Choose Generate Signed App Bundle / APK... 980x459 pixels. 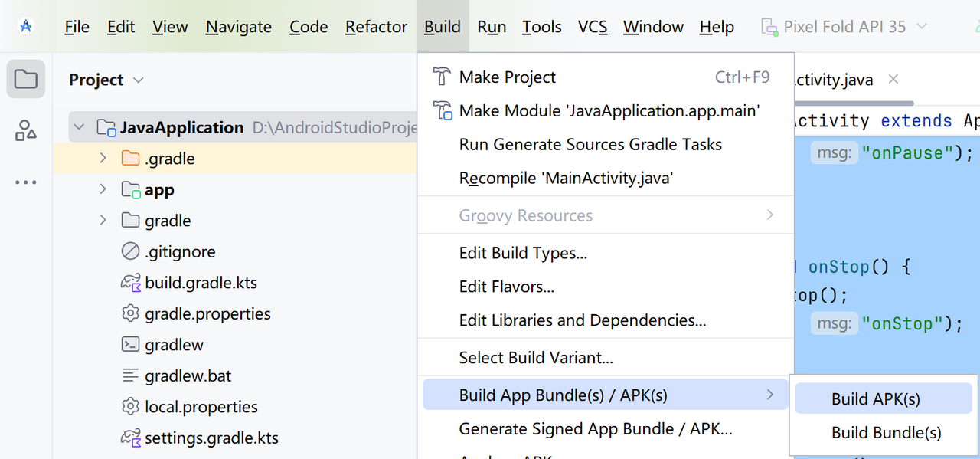pos(606,429)
